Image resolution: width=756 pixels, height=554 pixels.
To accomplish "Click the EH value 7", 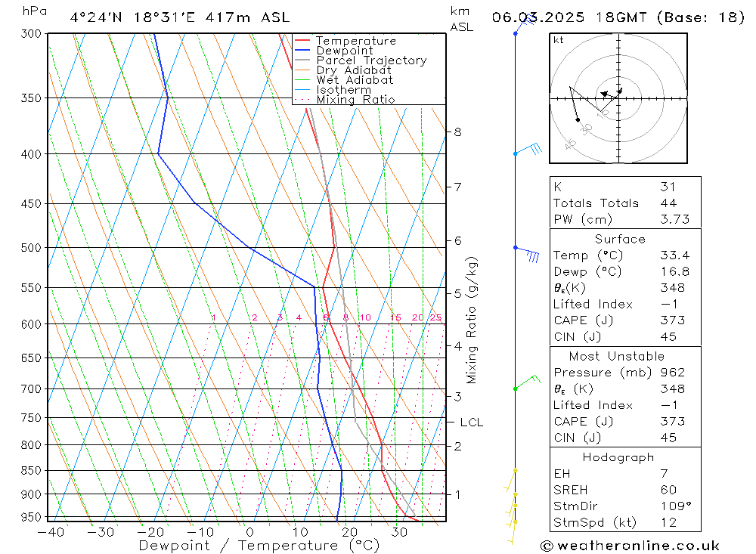I will [x=665, y=474].
